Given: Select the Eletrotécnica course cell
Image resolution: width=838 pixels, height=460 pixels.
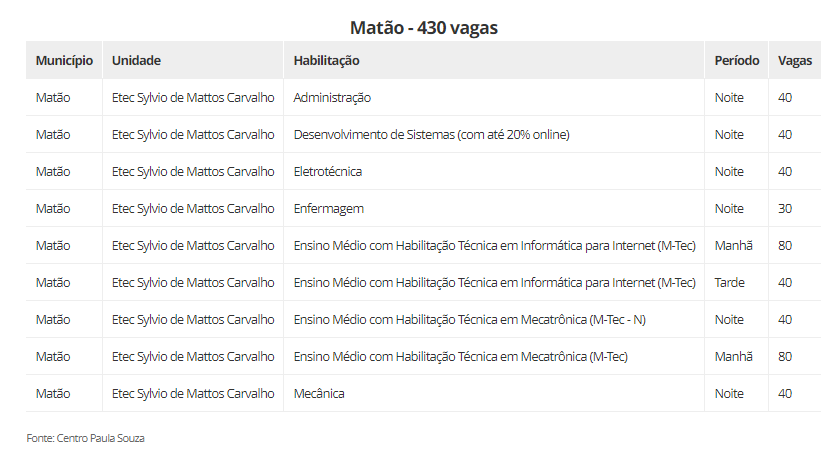Looking at the screenshot, I should click(x=327, y=172).
